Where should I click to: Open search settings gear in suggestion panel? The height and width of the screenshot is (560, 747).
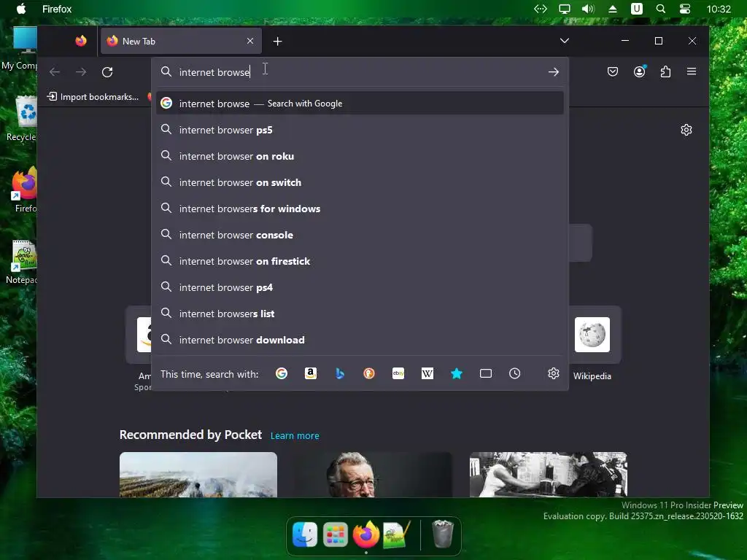tap(553, 373)
